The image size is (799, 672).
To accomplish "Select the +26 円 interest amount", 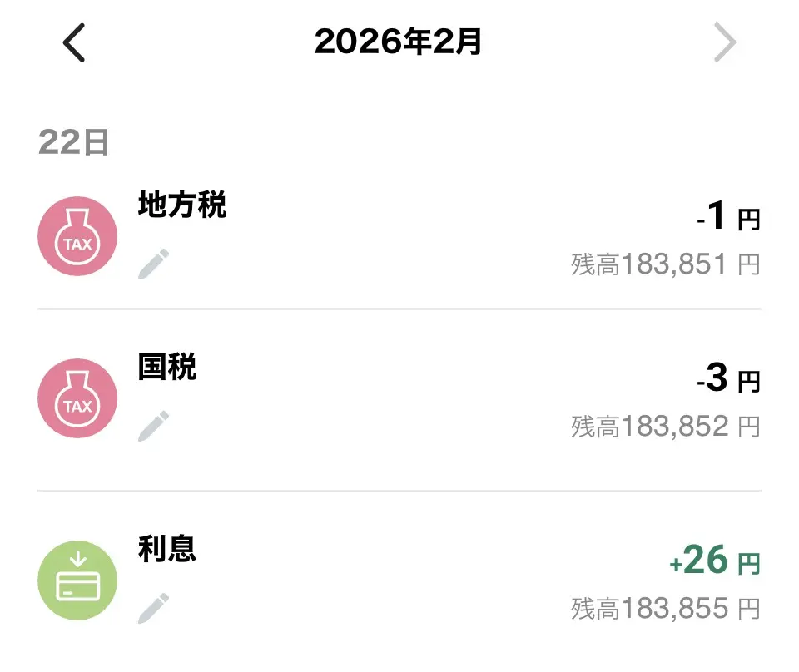I will point(714,562).
